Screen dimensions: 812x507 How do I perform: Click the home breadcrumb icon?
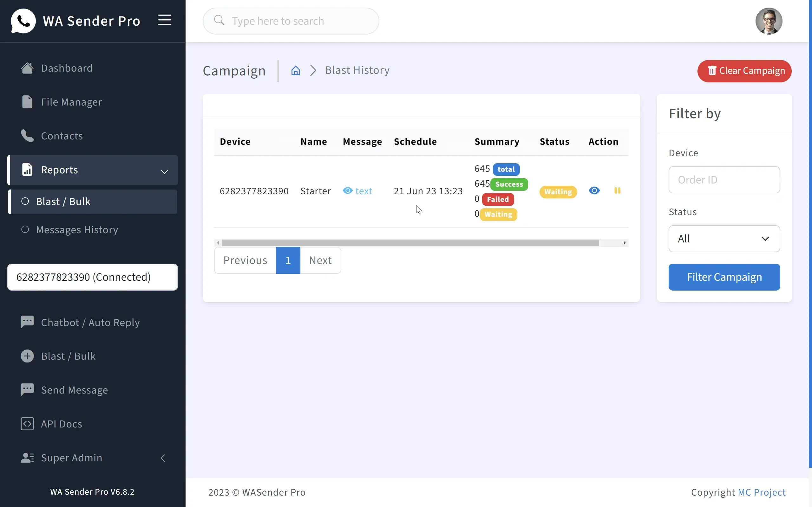[295, 70]
